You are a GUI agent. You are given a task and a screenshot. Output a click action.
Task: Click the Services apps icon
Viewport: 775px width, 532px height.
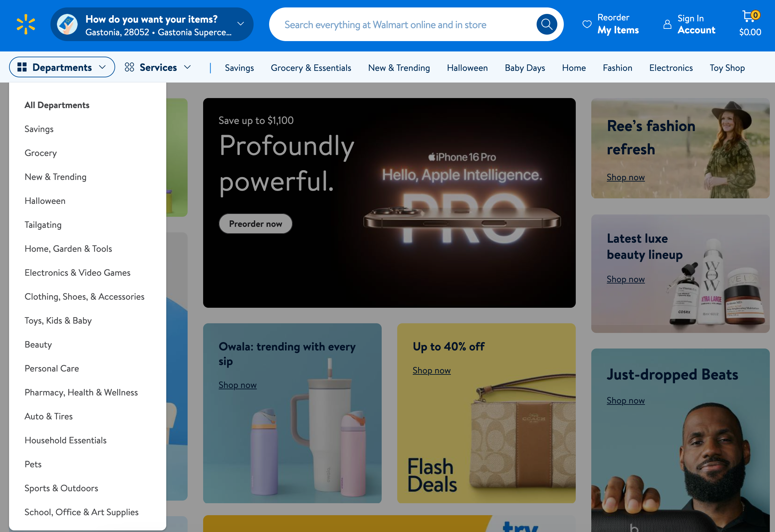pos(130,67)
